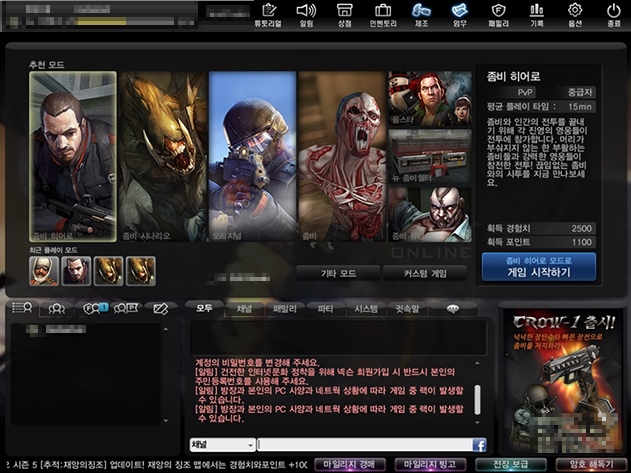This screenshot has height=473, width=631.
Task: Switch chat to the 귓속말 whisper tab
Action: click(407, 309)
